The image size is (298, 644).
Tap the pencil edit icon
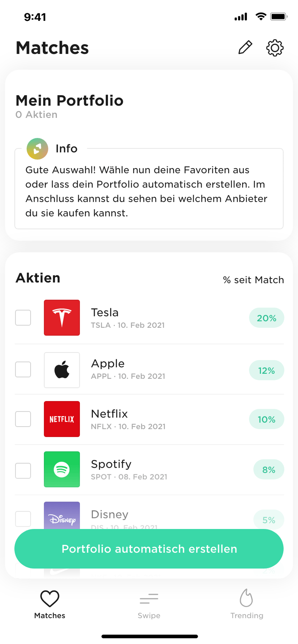coord(245,47)
